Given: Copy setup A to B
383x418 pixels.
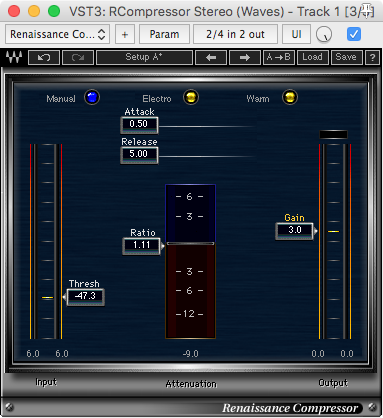Looking at the screenshot, I should coord(279,57).
